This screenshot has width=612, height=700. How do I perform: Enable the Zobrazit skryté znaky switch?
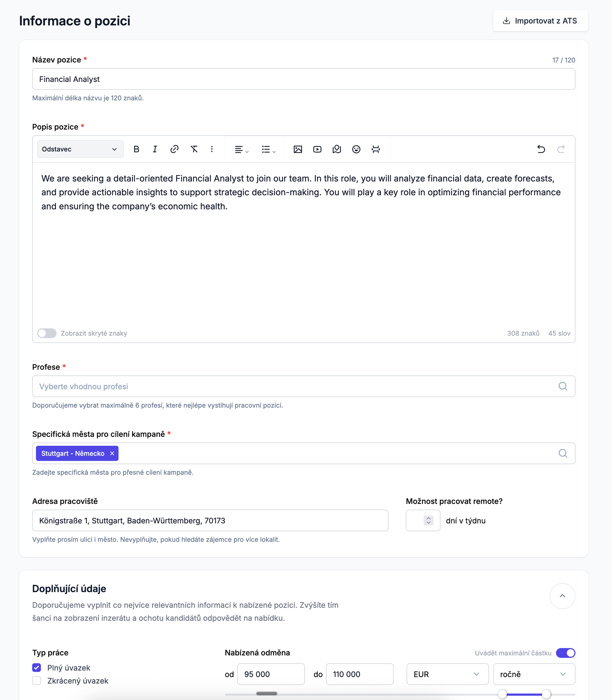(x=47, y=333)
